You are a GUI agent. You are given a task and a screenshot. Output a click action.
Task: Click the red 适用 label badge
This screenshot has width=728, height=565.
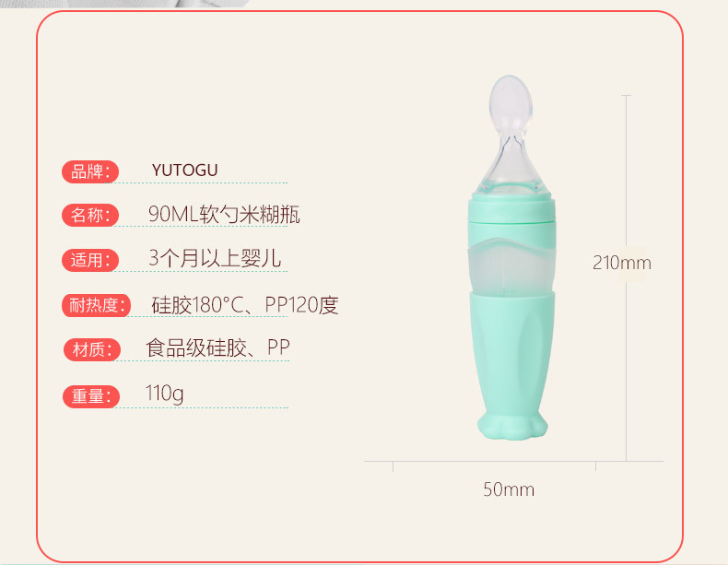point(90,260)
